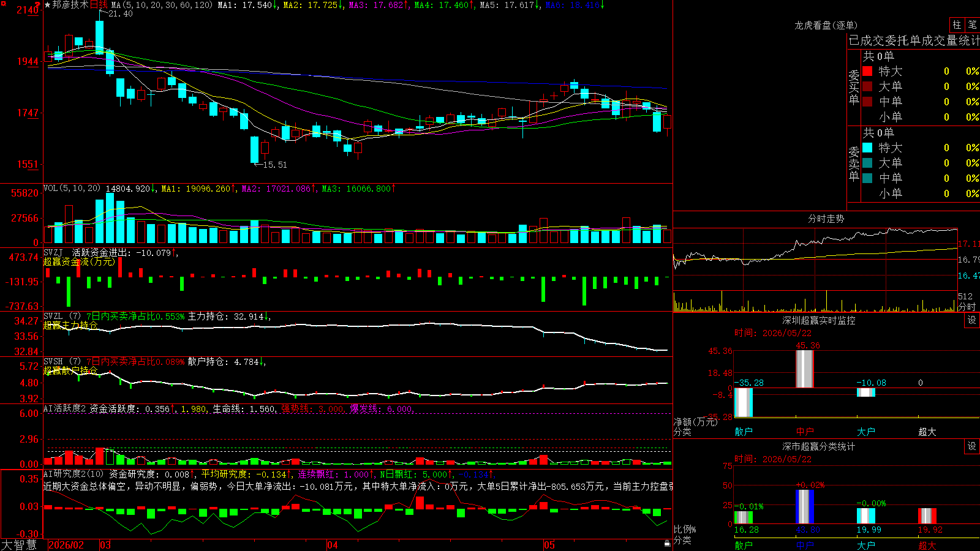Click the yellow 超赢资金流(万元) legend
Image resolution: width=980 pixels, height=551 pixels.
pyautogui.click(x=79, y=261)
